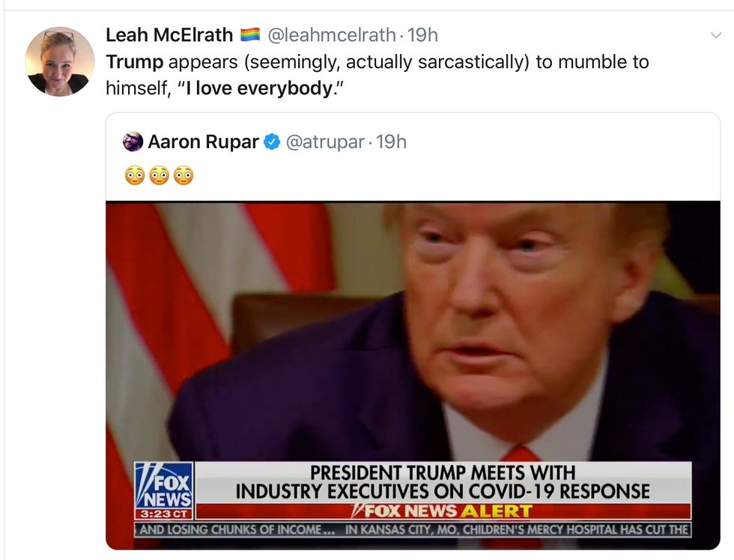Click the first flushed face emoji
The image size is (734, 560).
pos(135,175)
